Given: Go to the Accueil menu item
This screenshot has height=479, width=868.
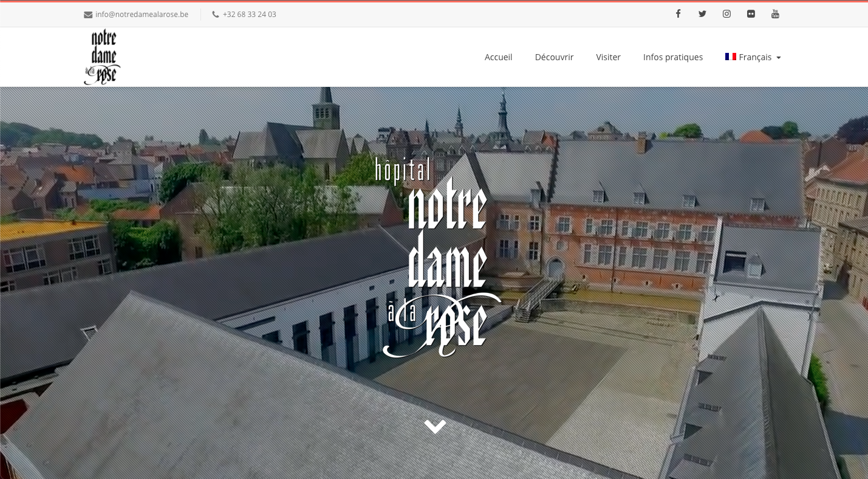Looking at the screenshot, I should pyautogui.click(x=498, y=57).
